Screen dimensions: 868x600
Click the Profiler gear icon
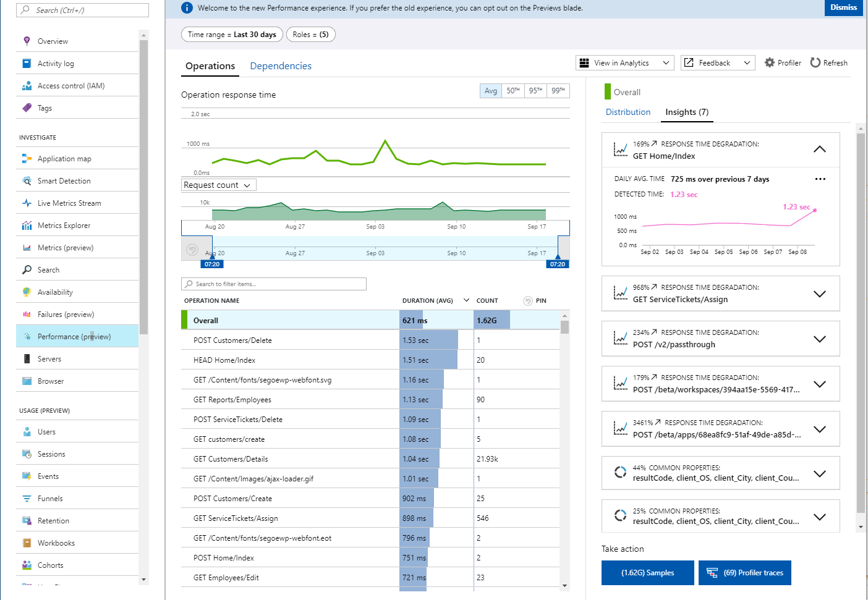tap(770, 62)
